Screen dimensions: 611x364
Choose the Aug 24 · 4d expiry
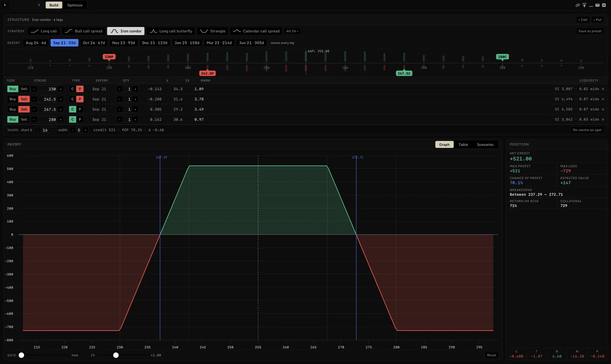[x=36, y=43]
